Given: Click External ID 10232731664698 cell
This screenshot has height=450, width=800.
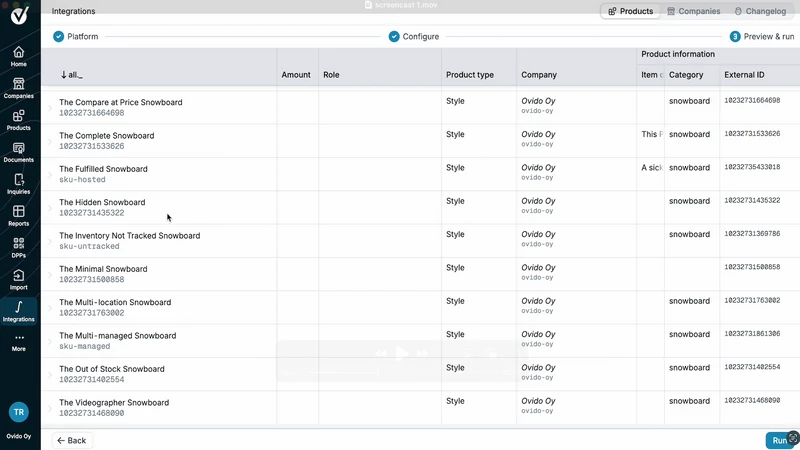Looking at the screenshot, I should [x=752, y=101].
